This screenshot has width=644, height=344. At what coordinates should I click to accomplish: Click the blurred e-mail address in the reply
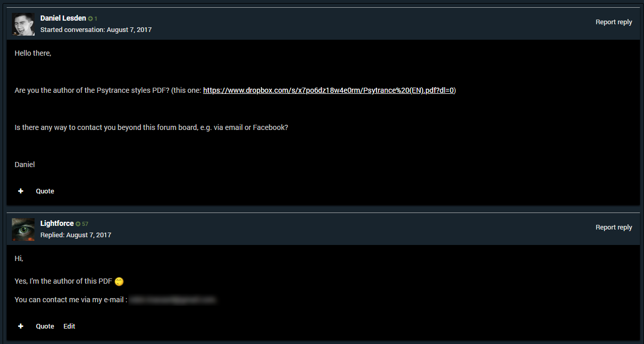click(x=172, y=300)
